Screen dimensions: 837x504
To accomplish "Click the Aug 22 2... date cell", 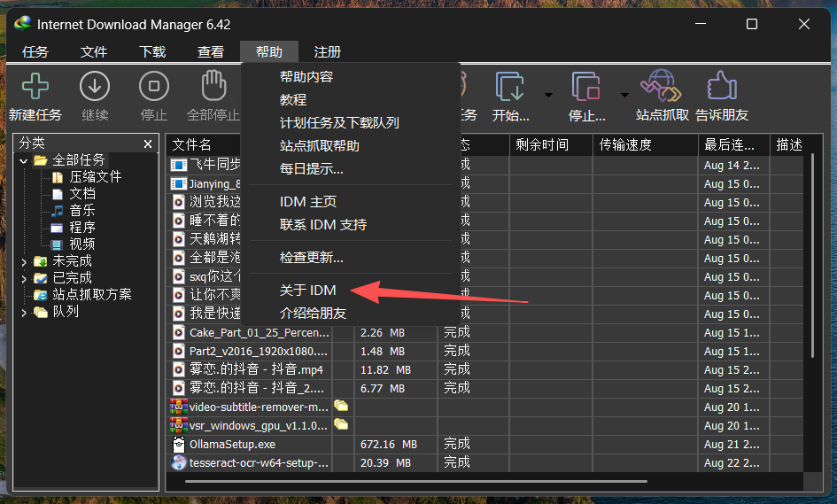I will tap(732, 463).
